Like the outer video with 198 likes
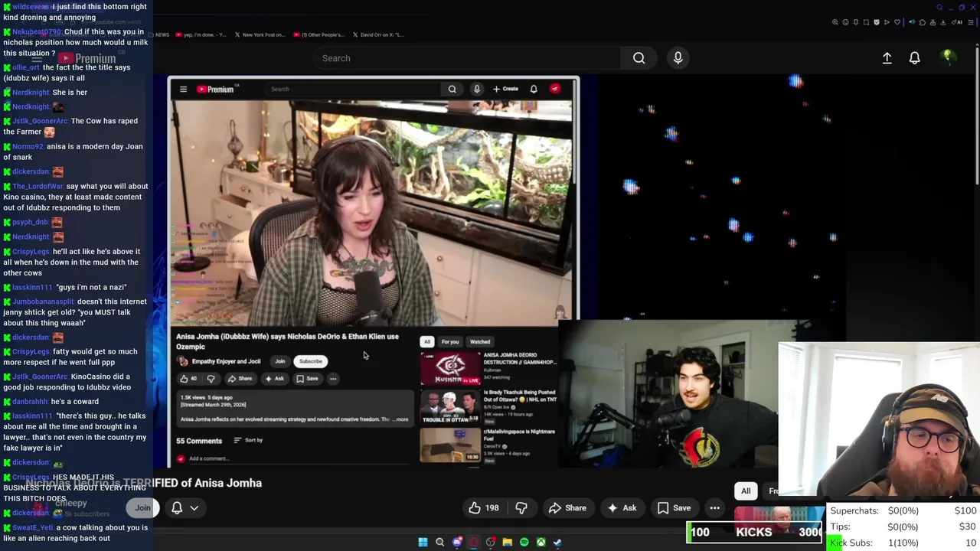The width and height of the screenshot is (980, 551). 483,508
